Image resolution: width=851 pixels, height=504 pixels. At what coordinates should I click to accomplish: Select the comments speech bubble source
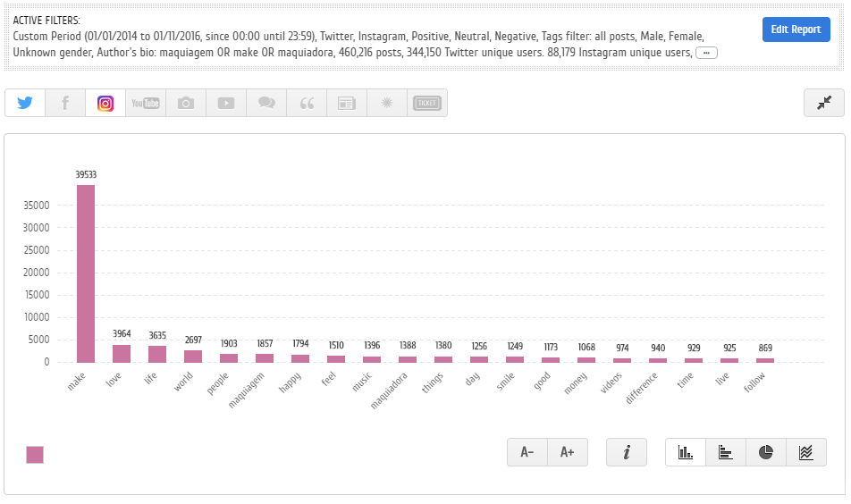(x=266, y=103)
